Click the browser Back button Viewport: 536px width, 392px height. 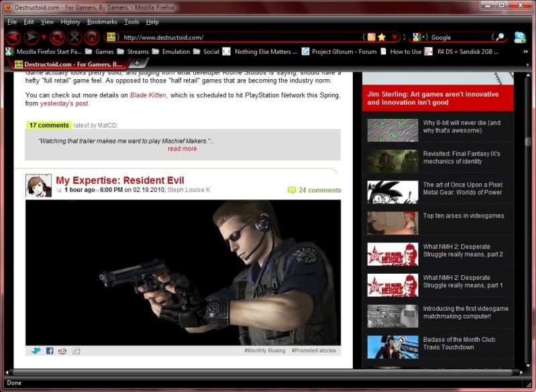13,38
